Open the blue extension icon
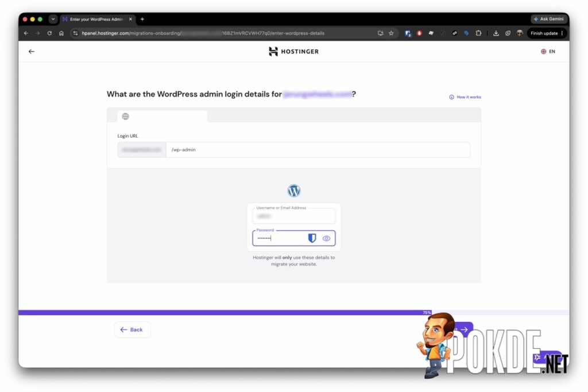 (466, 33)
